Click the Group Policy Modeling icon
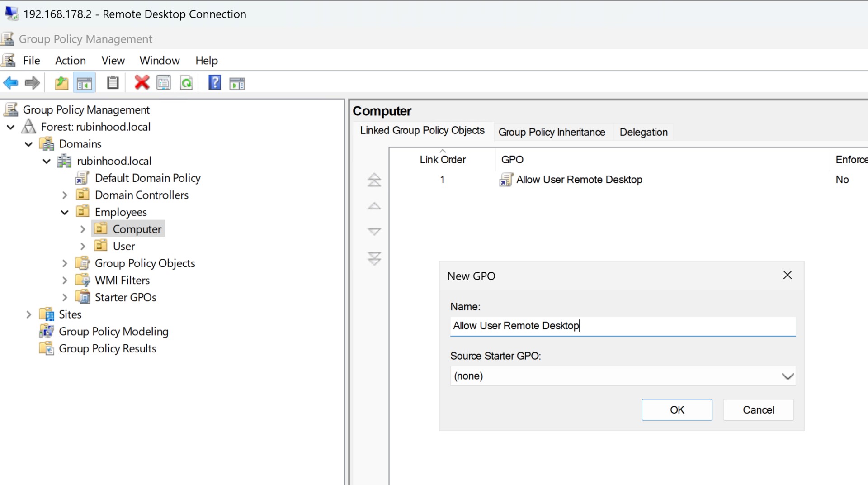The height and width of the screenshot is (485, 868). (47, 331)
